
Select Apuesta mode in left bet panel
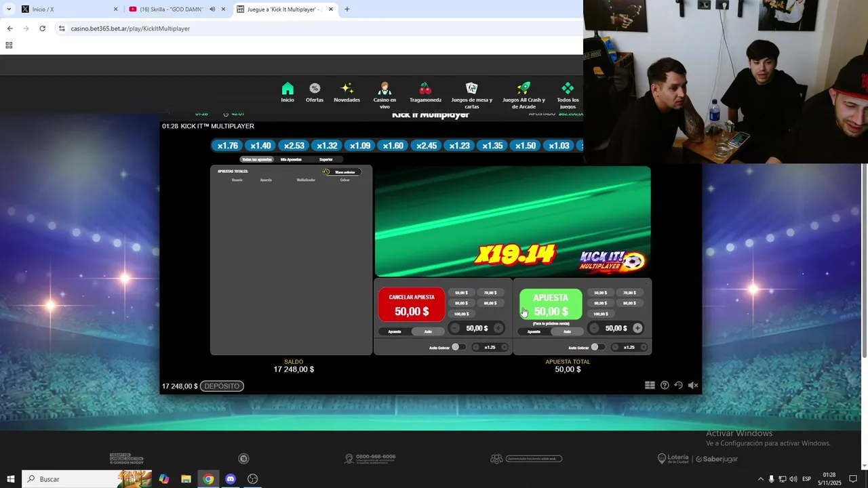[x=395, y=331]
